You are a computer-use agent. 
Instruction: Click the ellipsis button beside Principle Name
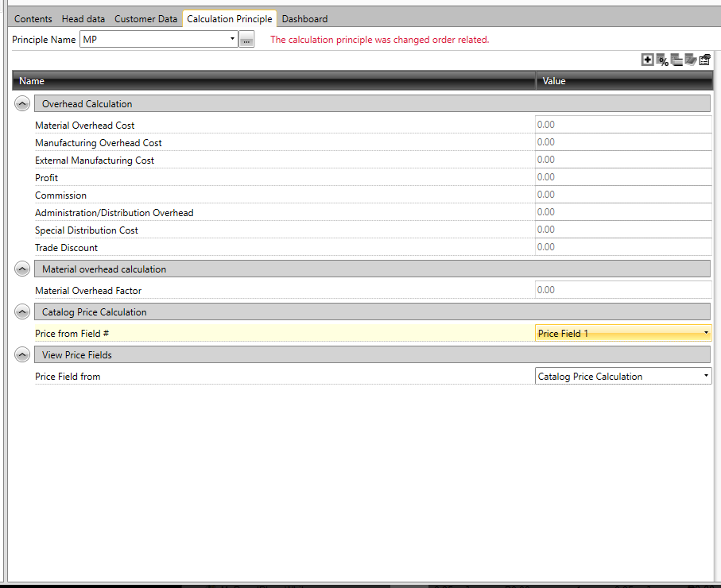click(246, 41)
